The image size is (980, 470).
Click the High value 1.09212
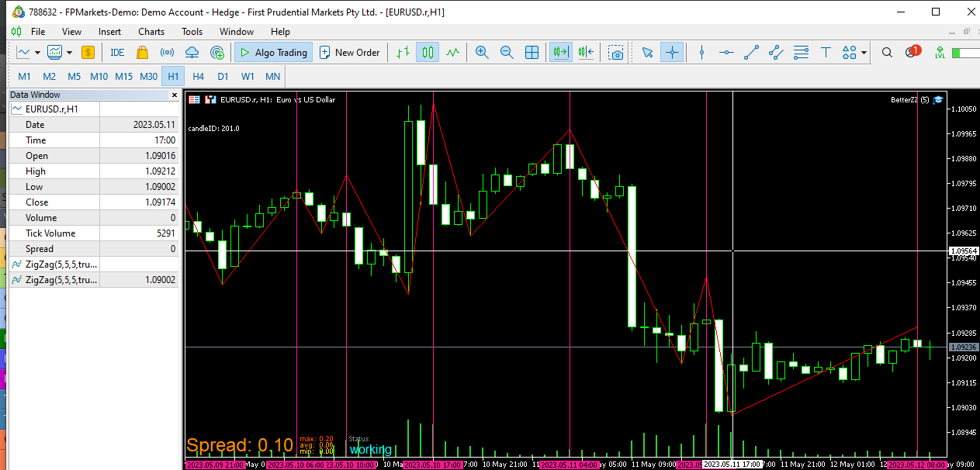click(160, 171)
